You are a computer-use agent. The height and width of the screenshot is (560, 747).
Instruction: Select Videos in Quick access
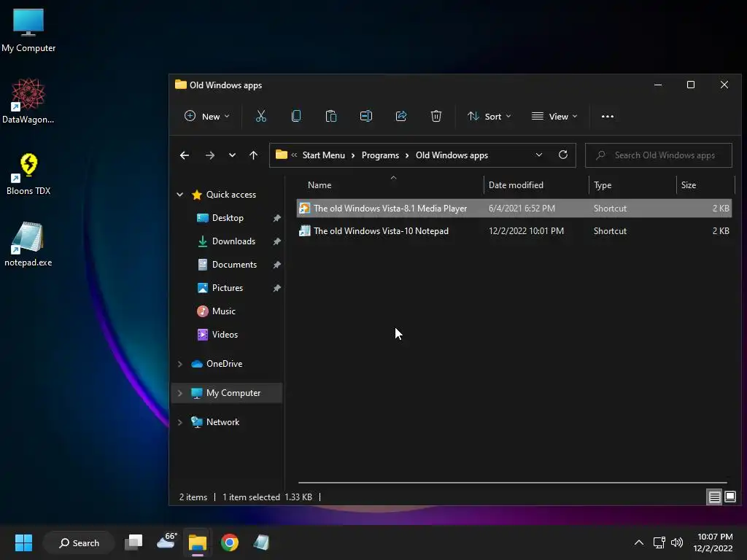(225, 335)
